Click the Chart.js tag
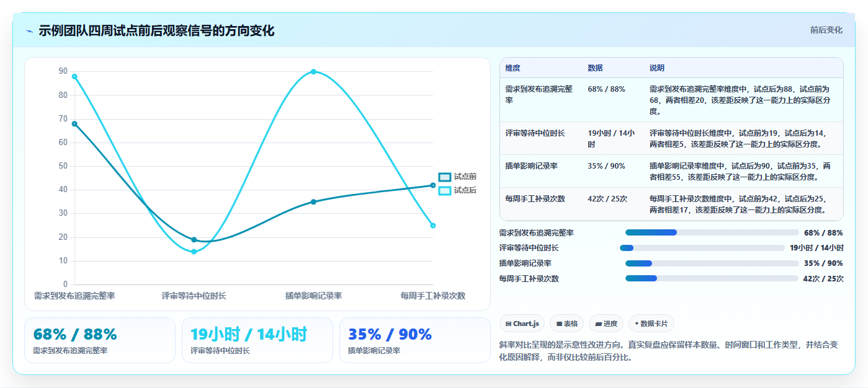 click(x=522, y=324)
